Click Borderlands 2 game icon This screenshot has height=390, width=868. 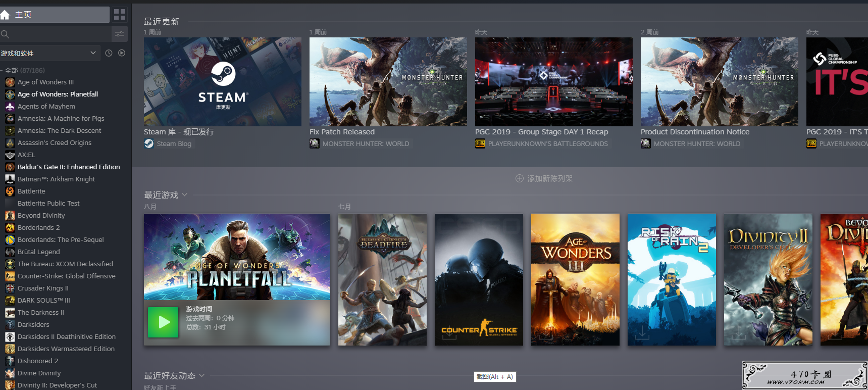tap(10, 228)
